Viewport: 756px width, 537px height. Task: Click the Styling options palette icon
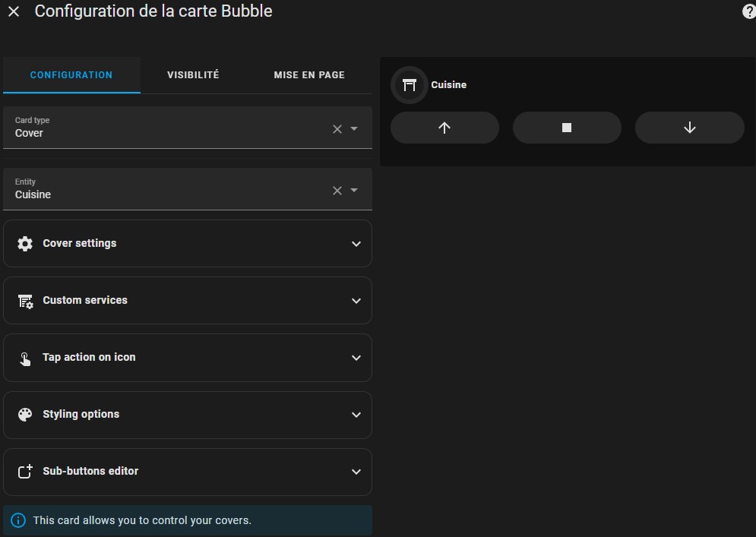(25, 415)
